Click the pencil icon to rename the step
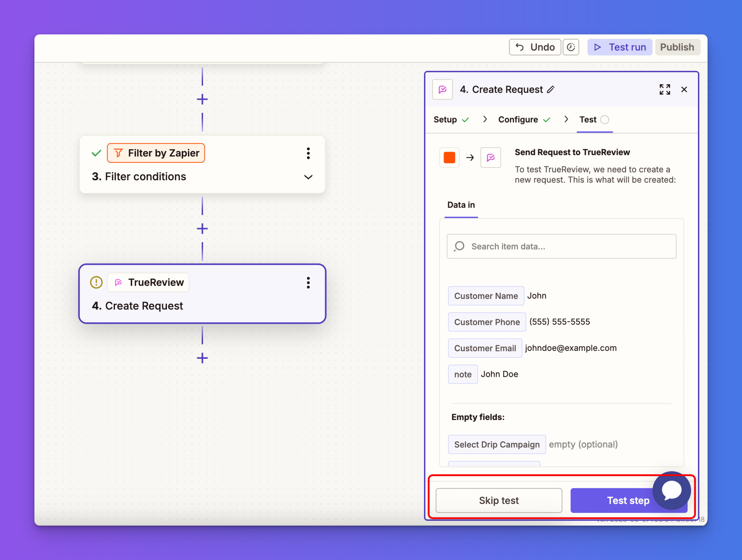Image resolution: width=742 pixels, height=560 pixels. point(550,90)
